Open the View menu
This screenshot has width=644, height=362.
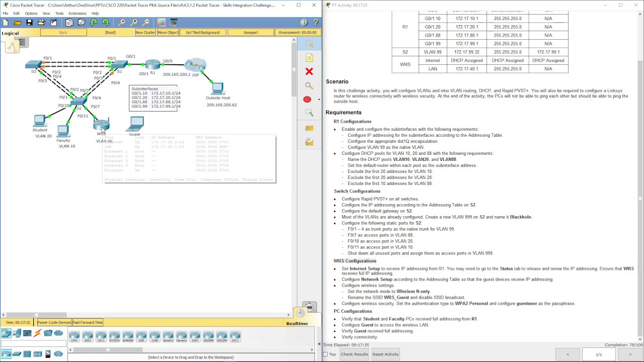coord(46,13)
